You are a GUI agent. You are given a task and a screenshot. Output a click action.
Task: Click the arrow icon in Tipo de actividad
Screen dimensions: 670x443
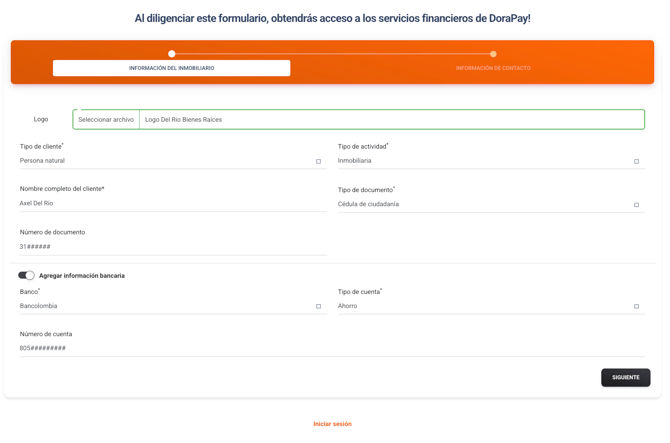(x=636, y=161)
